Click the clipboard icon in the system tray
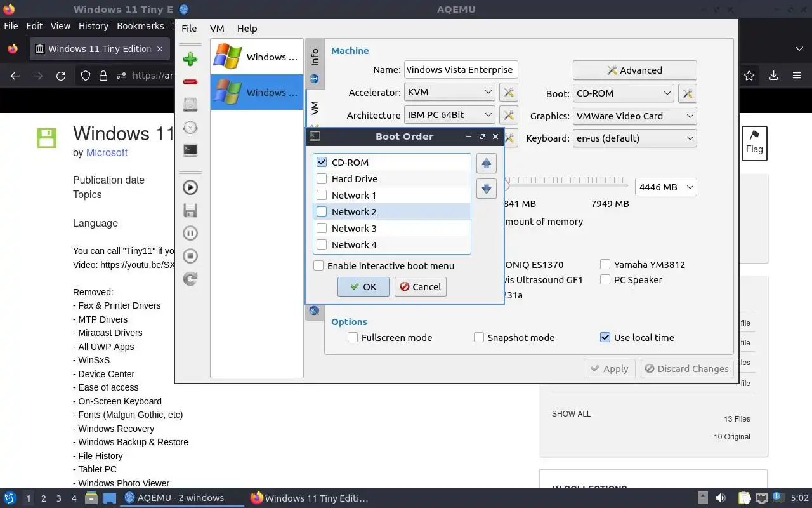Screen dimensions: 812x508 point(744,498)
